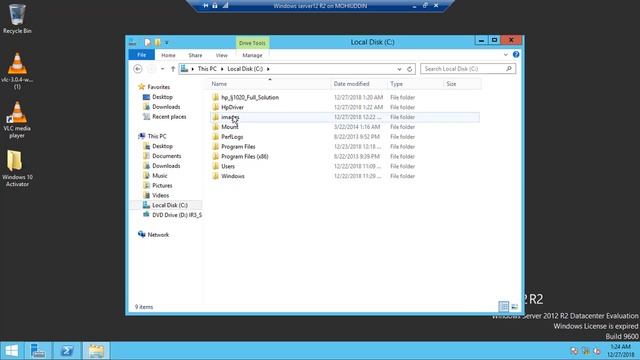Image resolution: width=640 pixels, height=360 pixels.
Task: Launch VLC media player desktop shortcut
Action: click(17, 120)
